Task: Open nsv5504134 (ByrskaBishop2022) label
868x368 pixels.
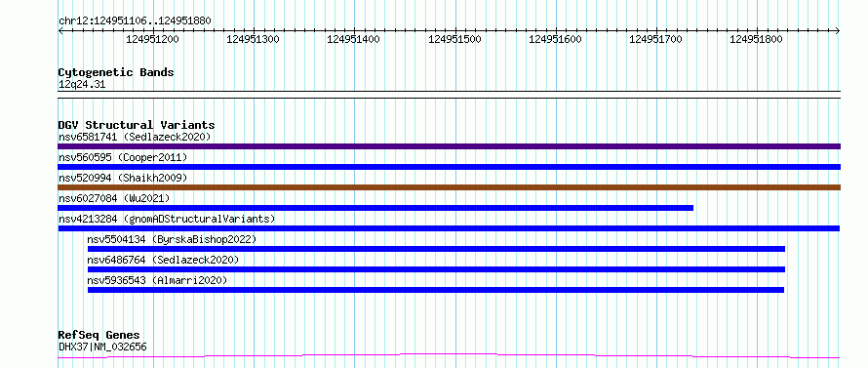Action: tap(173, 239)
